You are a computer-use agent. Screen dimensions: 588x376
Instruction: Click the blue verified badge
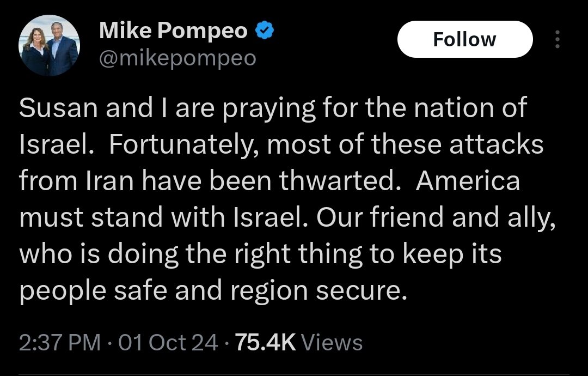(265, 32)
